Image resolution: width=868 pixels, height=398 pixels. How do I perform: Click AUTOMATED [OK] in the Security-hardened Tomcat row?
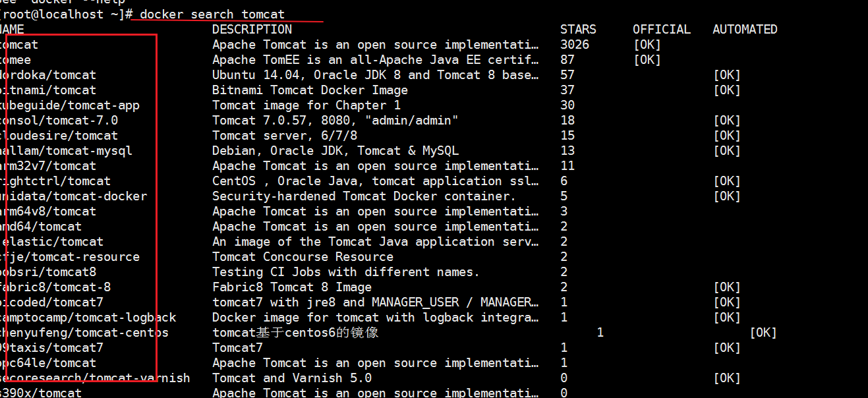(727, 196)
